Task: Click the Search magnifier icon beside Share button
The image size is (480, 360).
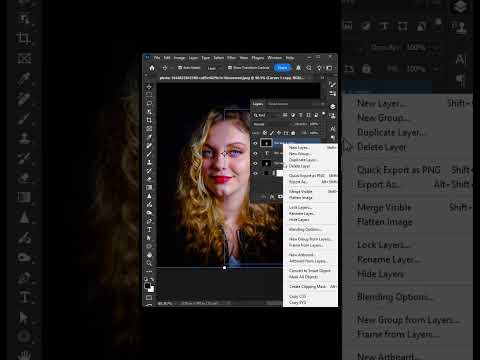Action: 309,68
